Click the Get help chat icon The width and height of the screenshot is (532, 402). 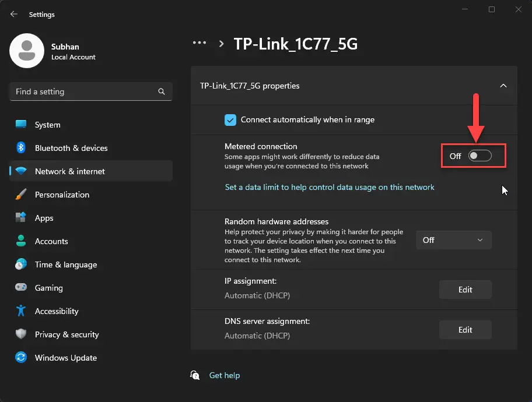coord(195,375)
